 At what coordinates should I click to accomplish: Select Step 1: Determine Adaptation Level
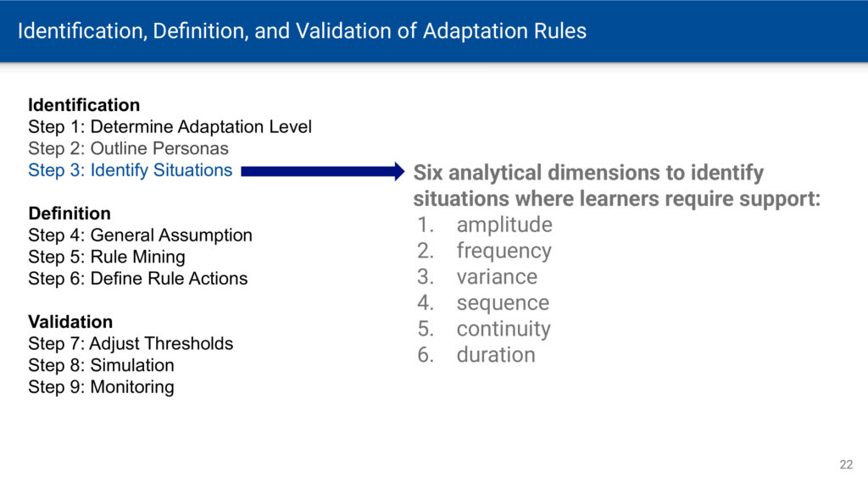(170, 127)
